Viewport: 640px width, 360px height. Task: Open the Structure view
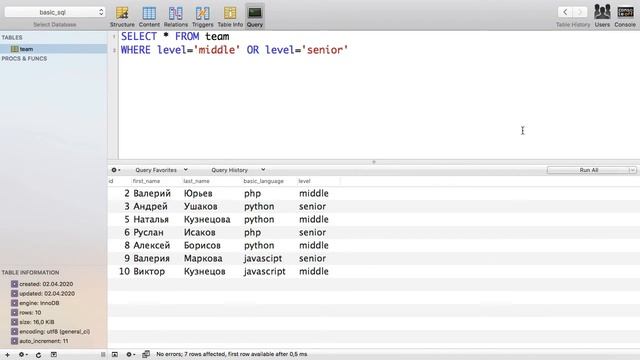pos(122,16)
